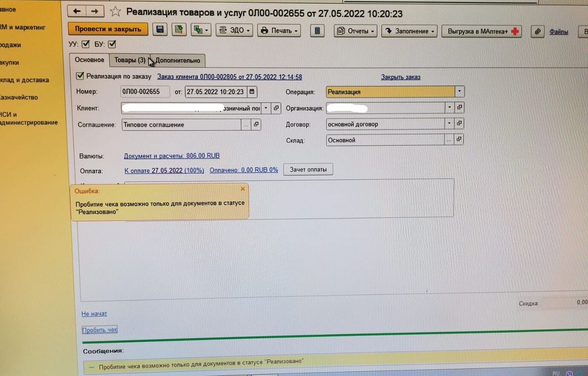
Task: Open the document movements list icon
Action: pyautogui.click(x=317, y=31)
